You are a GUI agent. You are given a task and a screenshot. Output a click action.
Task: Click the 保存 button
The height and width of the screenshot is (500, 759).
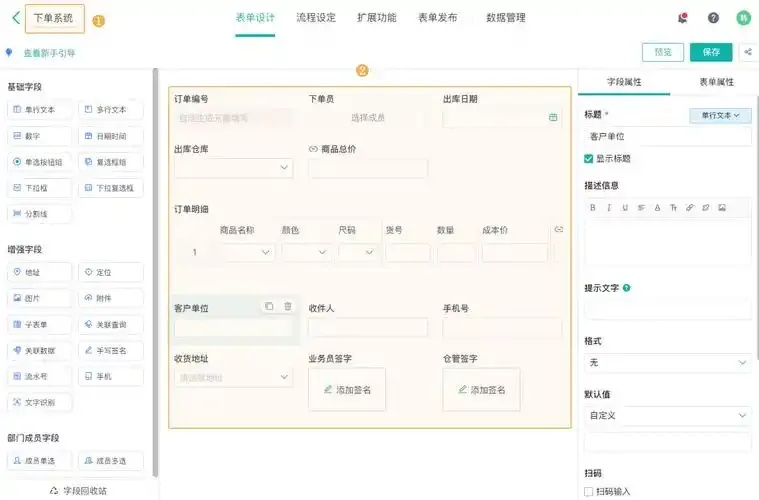pos(711,52)
